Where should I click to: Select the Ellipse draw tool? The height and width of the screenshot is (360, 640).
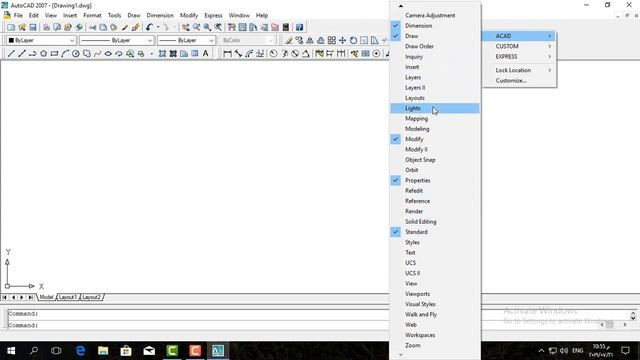pos(108,53)
